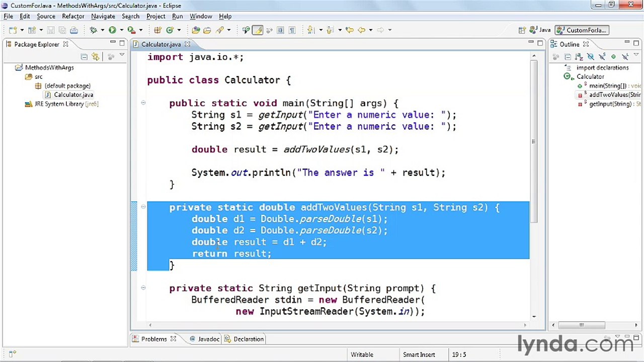Toggle Sort alphabetically in Outline
This screenshot has width=644, height=362.
click(579, 57)
